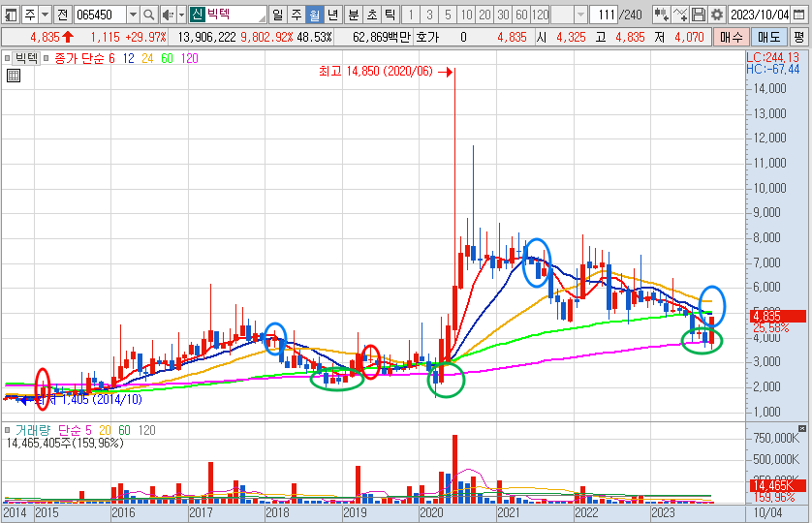Click the 전 button beside stock code

tap(63, 15)
